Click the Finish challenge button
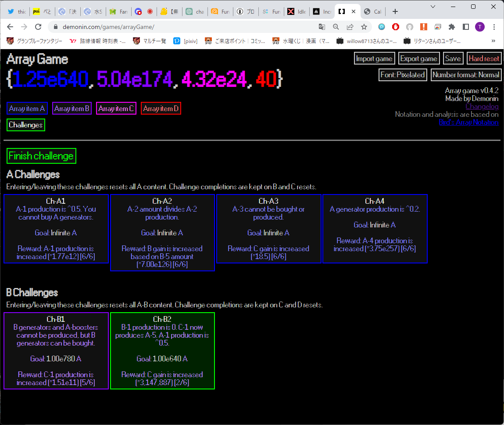The image size is (504, 425). pyautogui.click(x=41, y=156)
